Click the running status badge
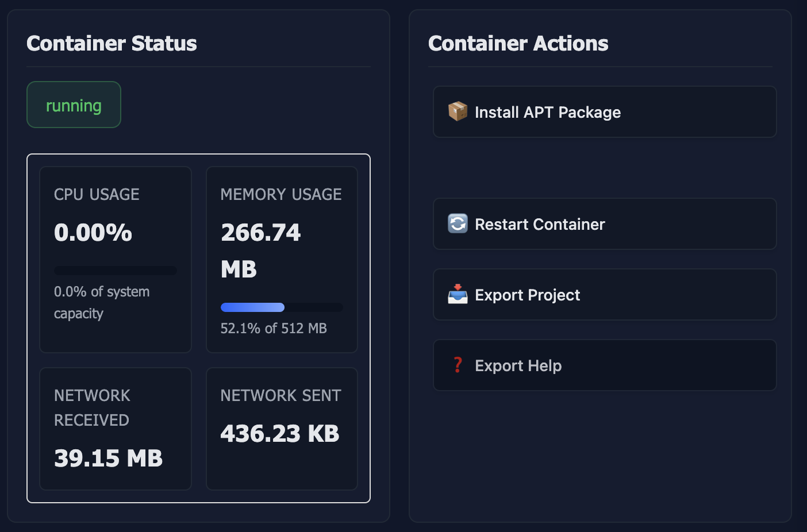The height and width of the screenshot is (532, 807). pos(74,105)
